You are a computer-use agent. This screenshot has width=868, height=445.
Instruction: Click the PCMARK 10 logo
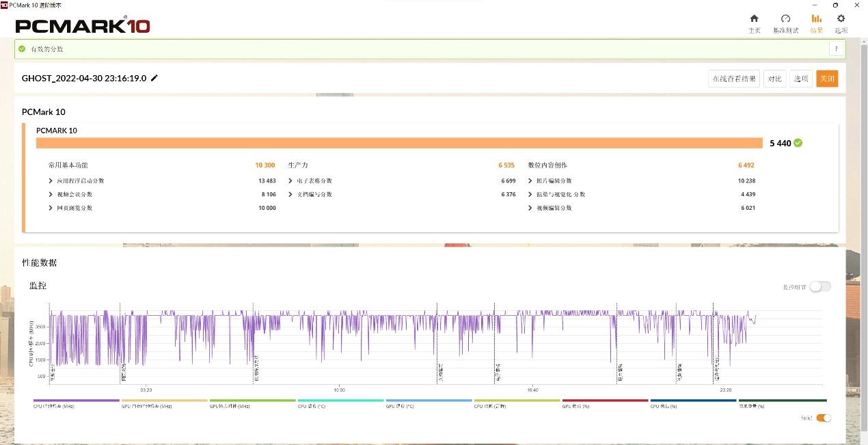83,25
